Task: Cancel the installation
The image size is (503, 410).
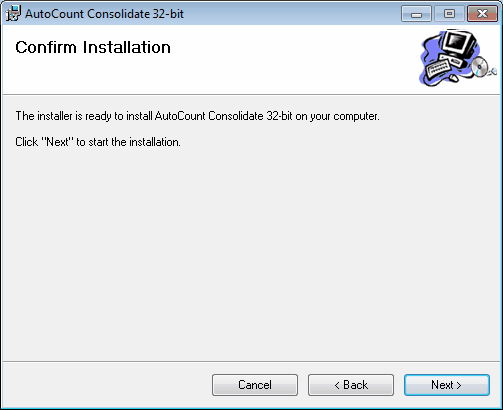Action: click(255, 385)
